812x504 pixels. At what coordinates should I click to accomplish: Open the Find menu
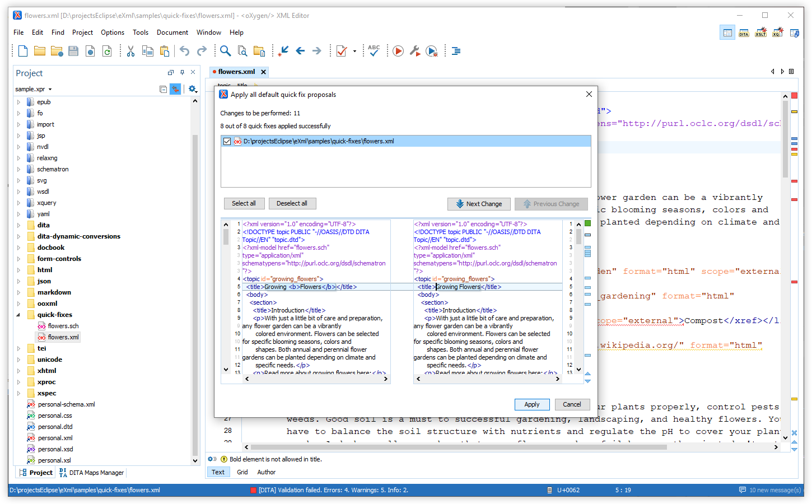point(58,32)
